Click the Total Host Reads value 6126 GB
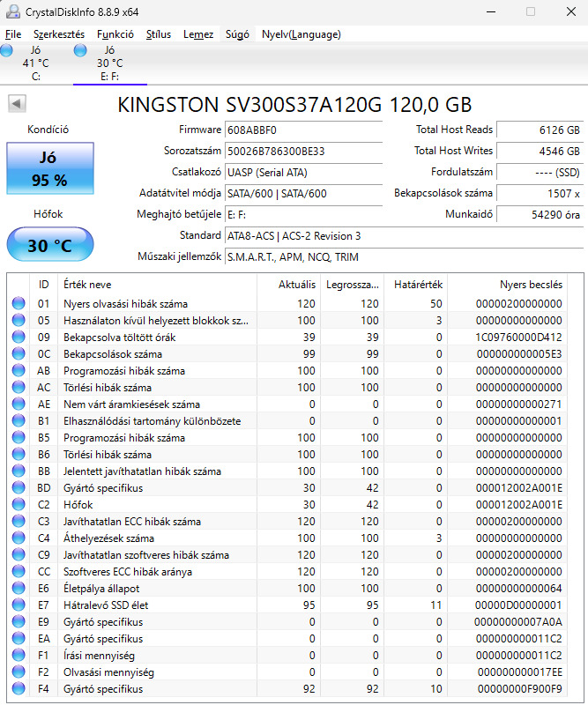 (540, 130)
